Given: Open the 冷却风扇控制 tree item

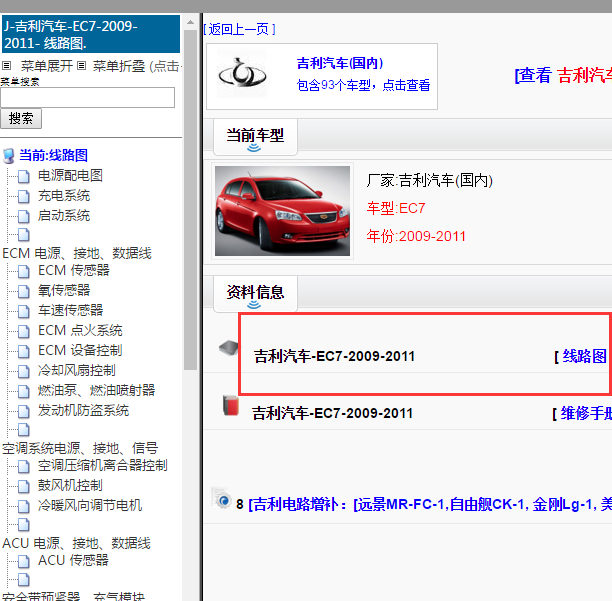Looking at the screenshot, I should pyautogui.click(x=76, y=370).
